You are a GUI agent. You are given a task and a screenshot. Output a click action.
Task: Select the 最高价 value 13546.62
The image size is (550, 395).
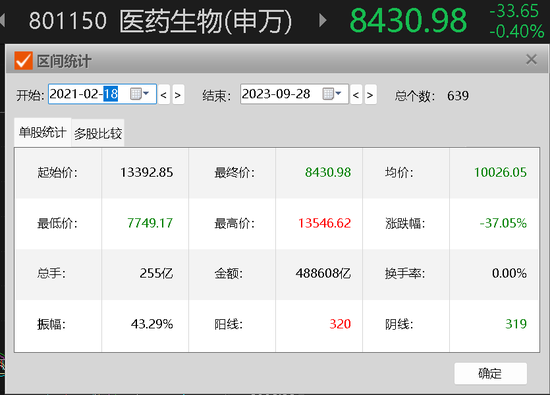tap(324, 223)
